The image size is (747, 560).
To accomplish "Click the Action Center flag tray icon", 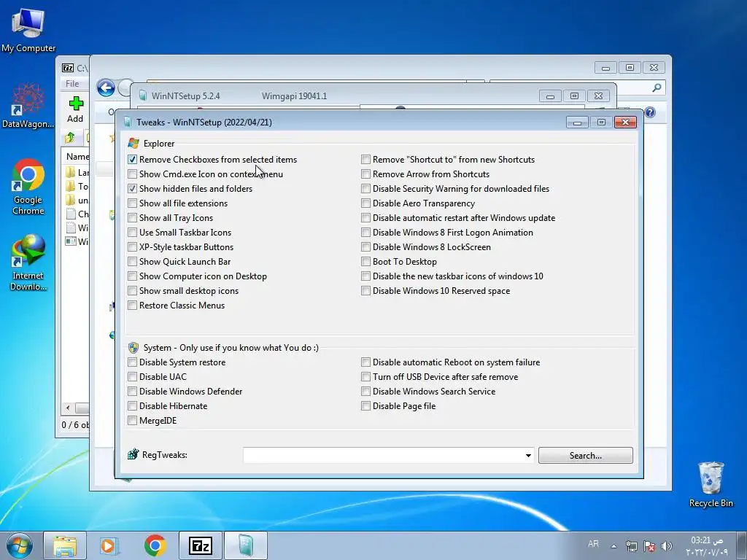I will pos(649,546).
